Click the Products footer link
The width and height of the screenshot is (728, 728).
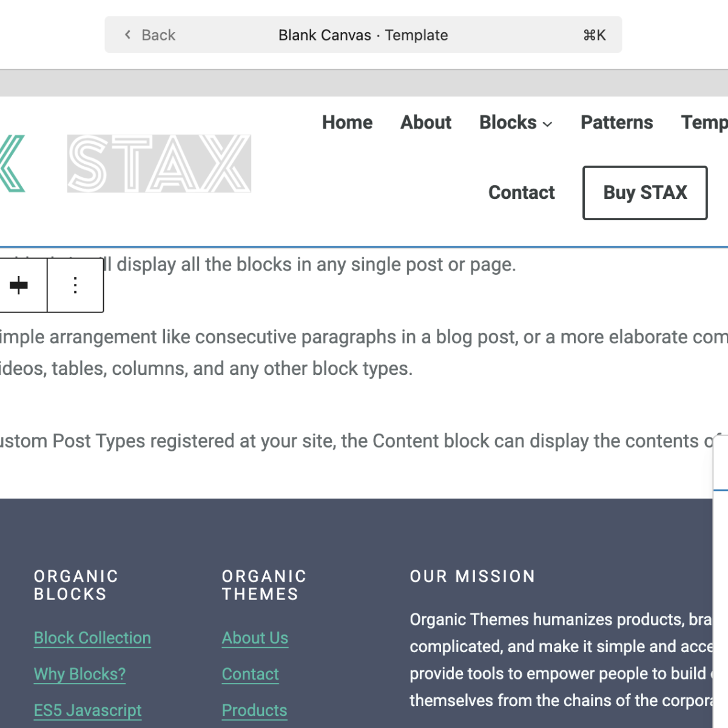254,710
